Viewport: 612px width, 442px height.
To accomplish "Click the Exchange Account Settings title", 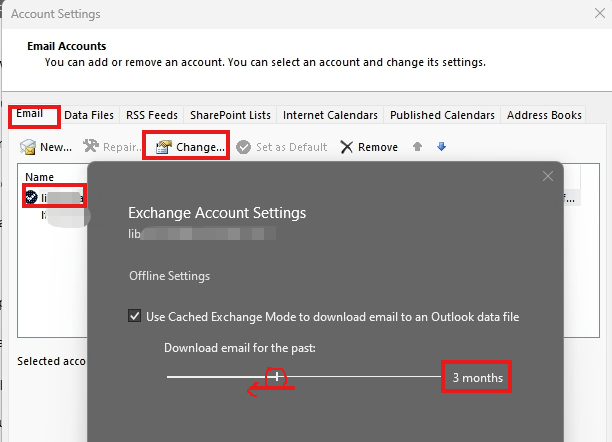I will tap(217, 213).
